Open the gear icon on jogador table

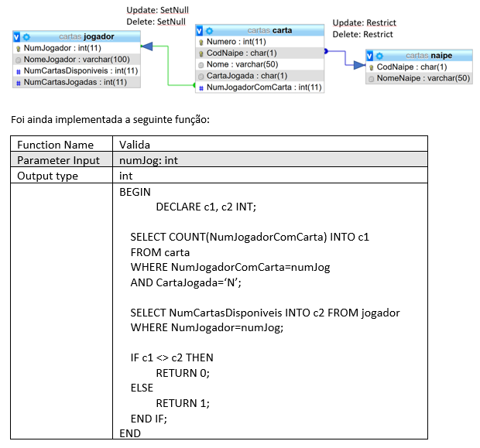point(26,37)
